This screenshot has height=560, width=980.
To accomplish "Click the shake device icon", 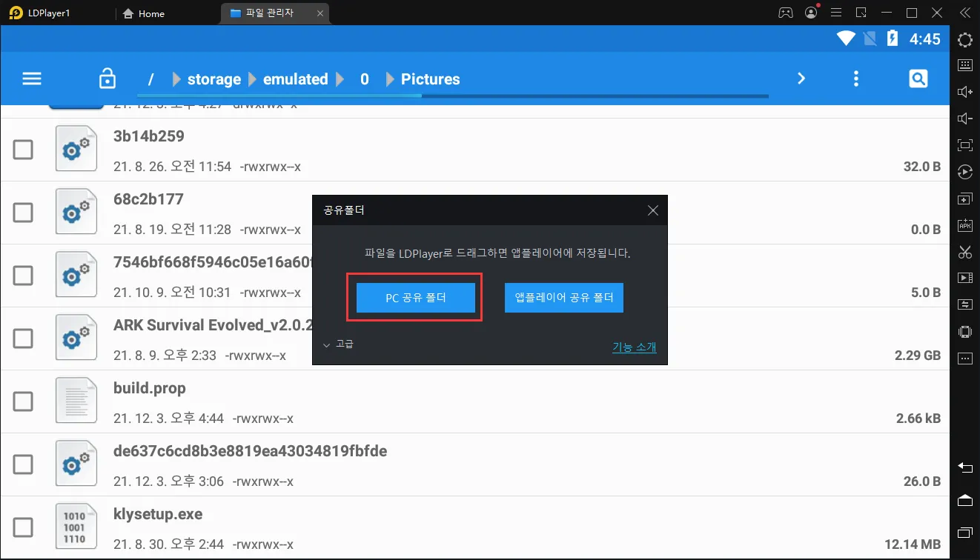I will click(964, 331).
